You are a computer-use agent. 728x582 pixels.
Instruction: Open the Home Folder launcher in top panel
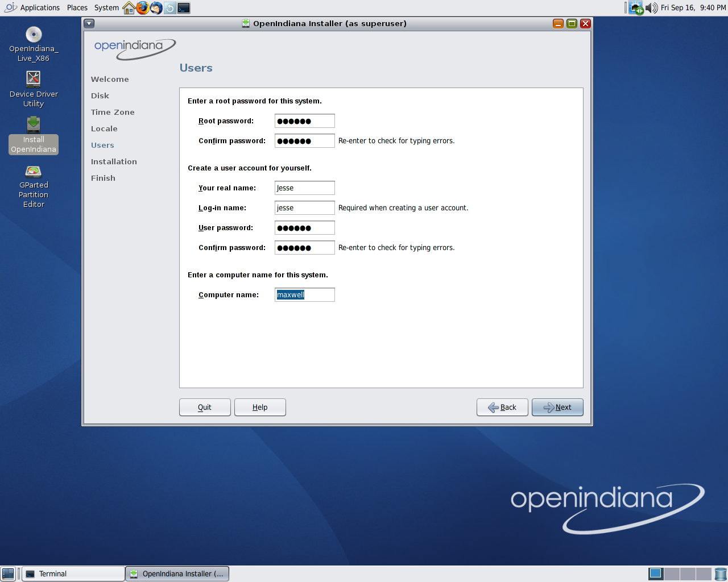tap(129, 8)
